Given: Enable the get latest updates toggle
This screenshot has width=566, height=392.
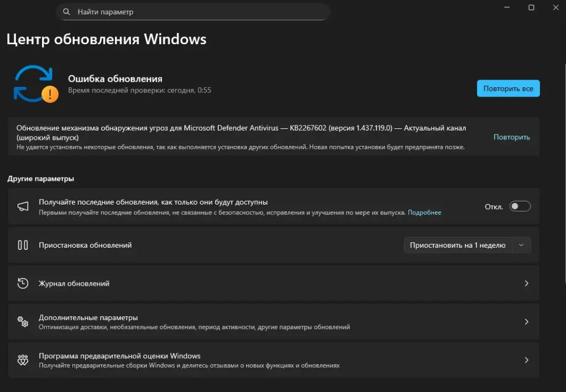Looking at the screenshot, I should click(520, 206).
